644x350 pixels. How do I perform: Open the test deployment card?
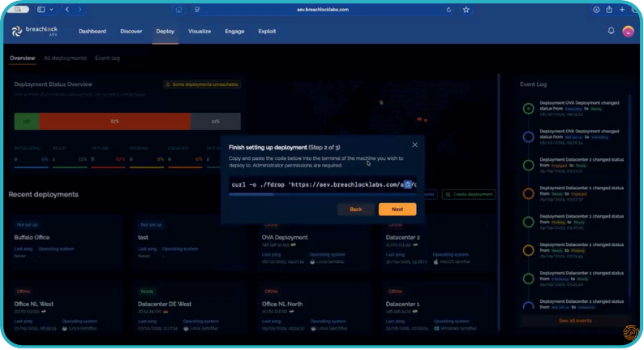[x=190, y=243]
